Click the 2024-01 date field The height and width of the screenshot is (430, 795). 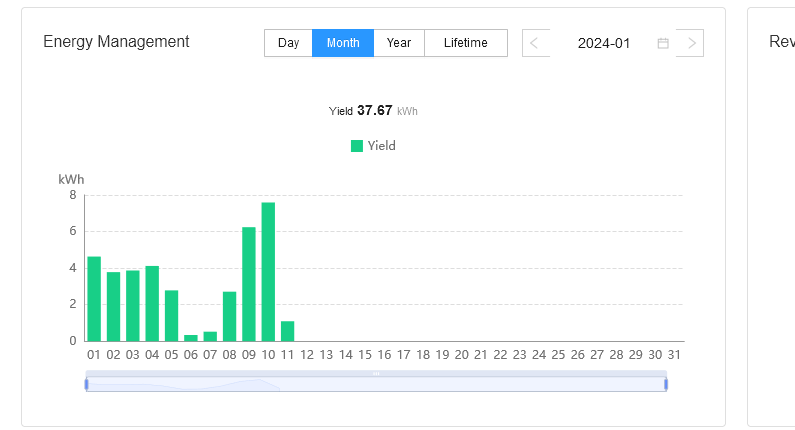click(604, 43)
